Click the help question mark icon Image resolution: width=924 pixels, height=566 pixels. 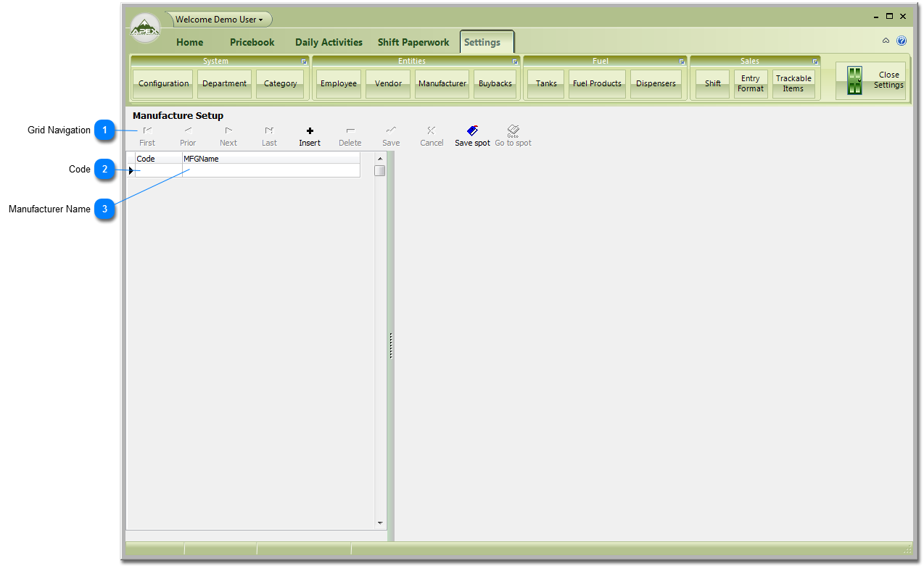pos(902,41)
